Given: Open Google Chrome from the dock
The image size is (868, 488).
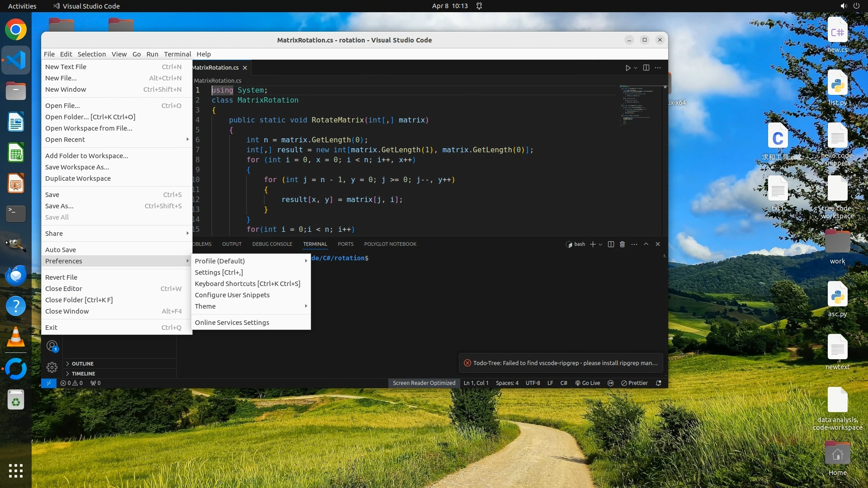Looking at the screenshot, I should [16, 30].
